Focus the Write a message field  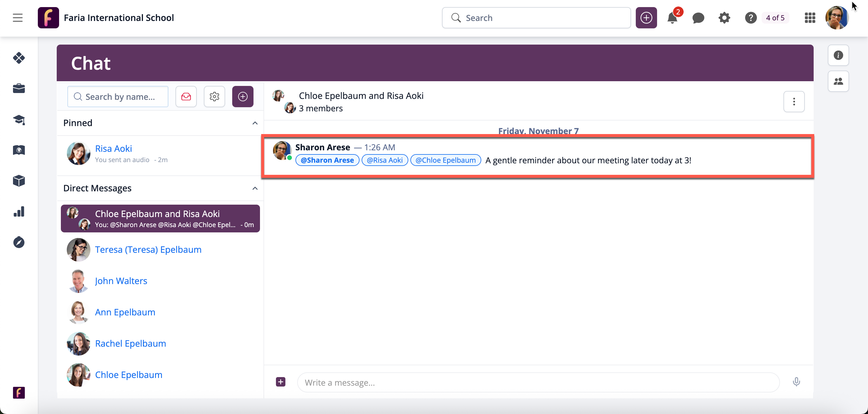[538, 382]
